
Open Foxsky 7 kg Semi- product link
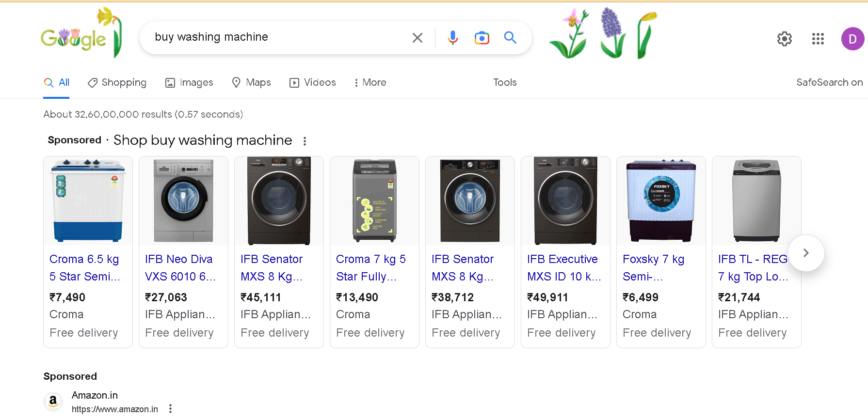(x=654, y=268)
